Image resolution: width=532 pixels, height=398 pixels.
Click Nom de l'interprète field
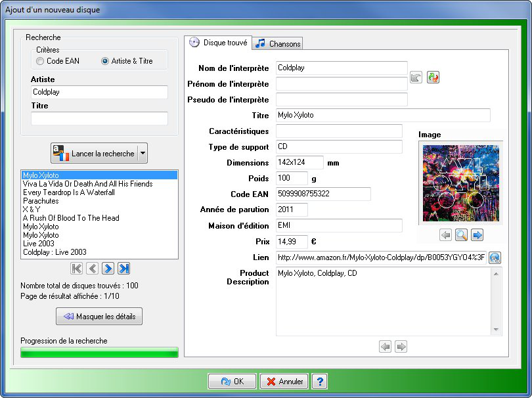(x=342, y=68)
